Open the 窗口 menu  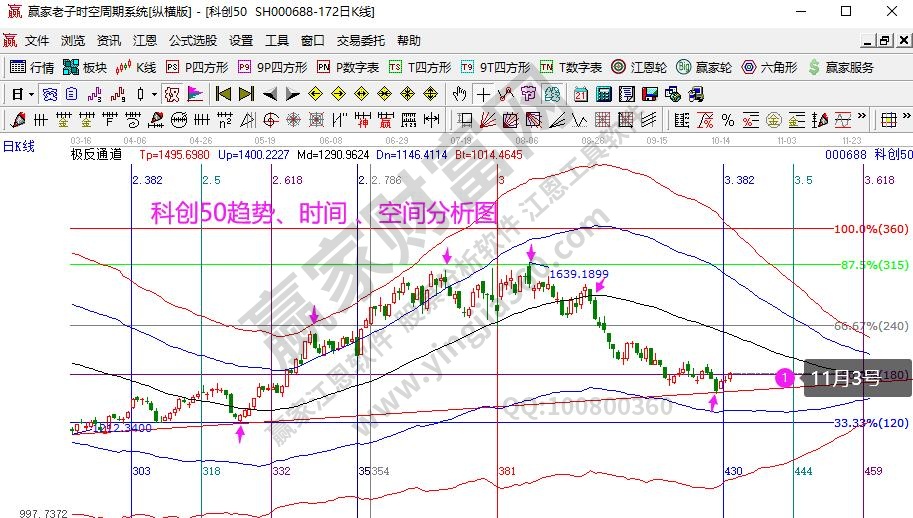[x=313, y=41]
